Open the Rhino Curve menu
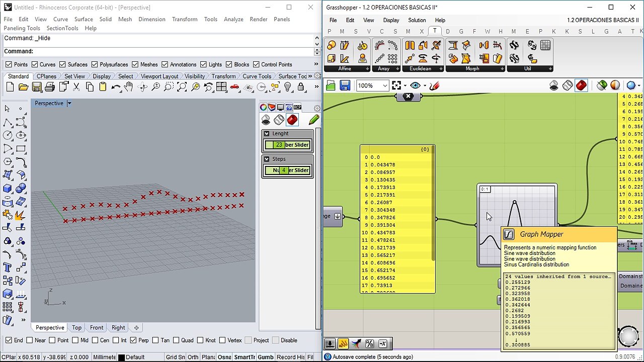The image size is (644, 362). [60, 19]
